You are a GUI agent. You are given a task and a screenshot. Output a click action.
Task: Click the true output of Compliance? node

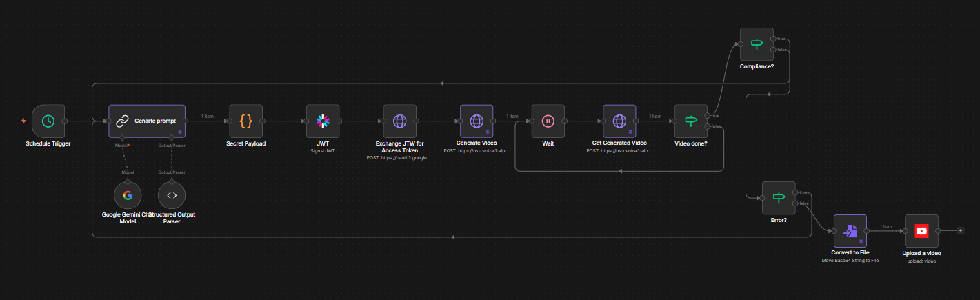point(774,39)
